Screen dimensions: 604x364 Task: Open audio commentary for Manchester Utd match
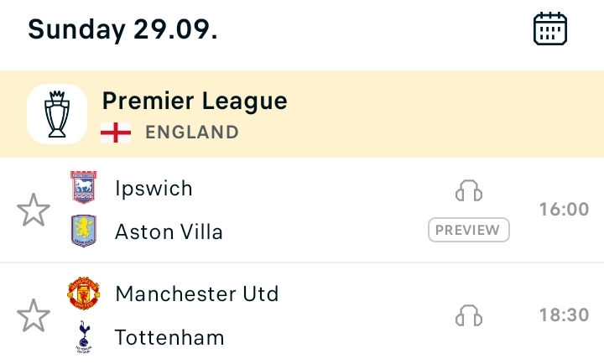pos(469,315)
